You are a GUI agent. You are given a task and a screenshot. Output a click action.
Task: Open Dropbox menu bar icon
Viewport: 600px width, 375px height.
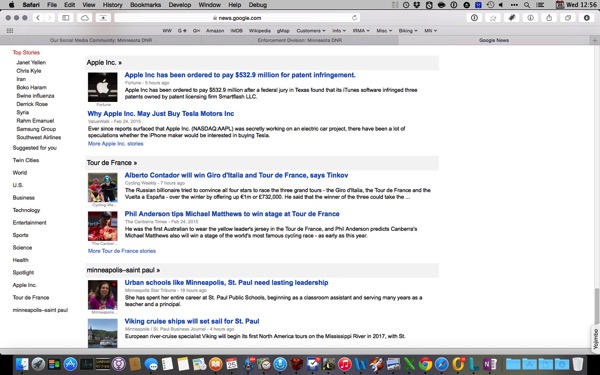(x=417, y=5)
